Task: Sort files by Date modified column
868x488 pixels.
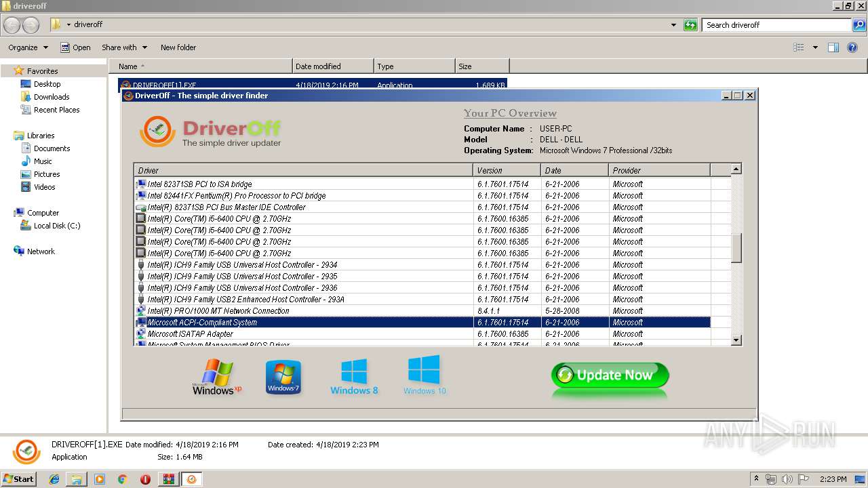Action: pyautogui.click(x=333, y=66)
